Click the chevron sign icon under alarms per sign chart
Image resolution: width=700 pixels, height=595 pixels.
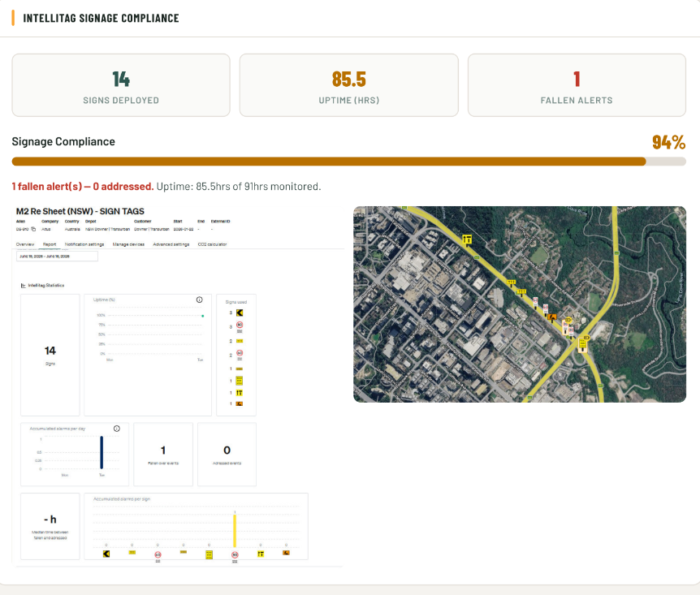(106, 554)
